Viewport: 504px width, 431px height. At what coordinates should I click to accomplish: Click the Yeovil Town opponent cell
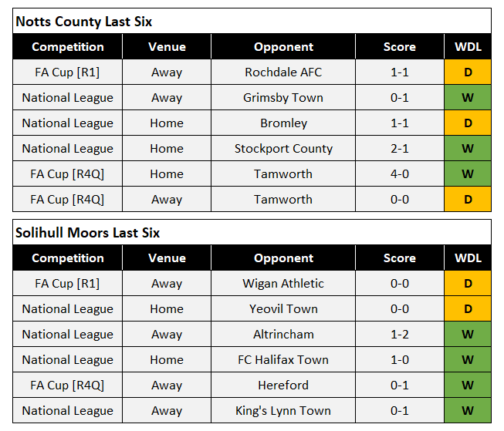283,309
